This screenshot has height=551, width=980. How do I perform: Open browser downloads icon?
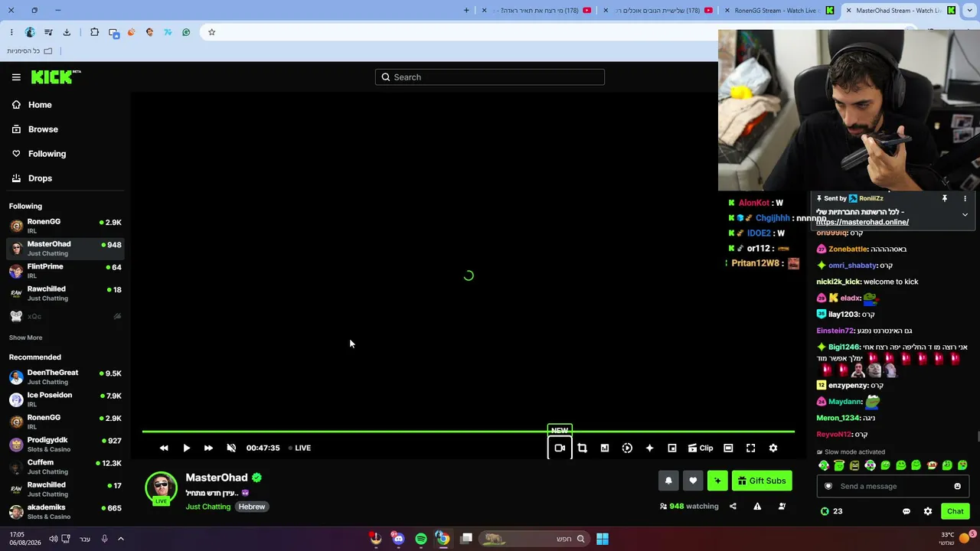67,32
